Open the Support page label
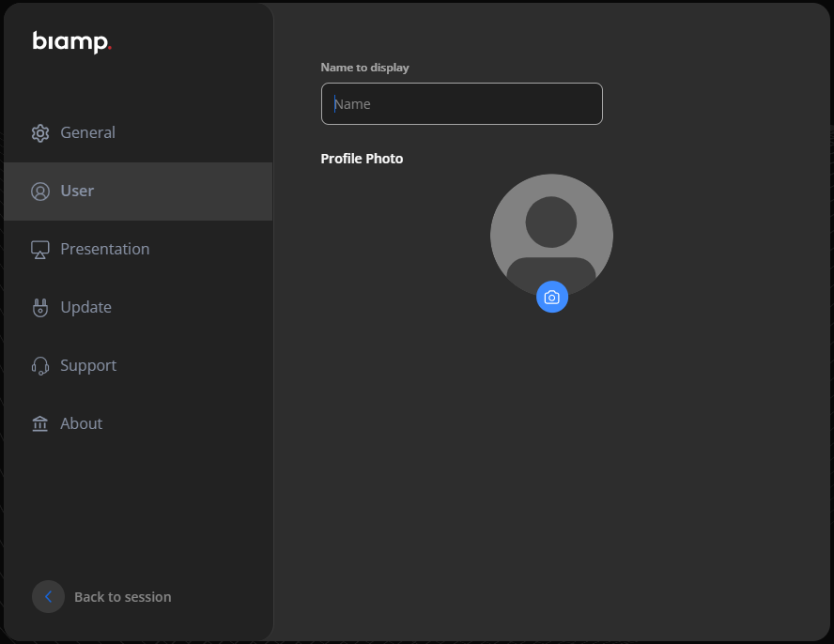Viewport: 834px width, 644px height. pyautogui.click(x=88, y=366)
